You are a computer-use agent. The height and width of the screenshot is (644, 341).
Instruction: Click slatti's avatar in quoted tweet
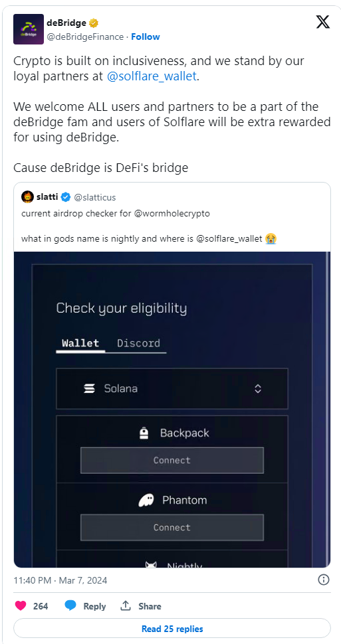(27, 197)
